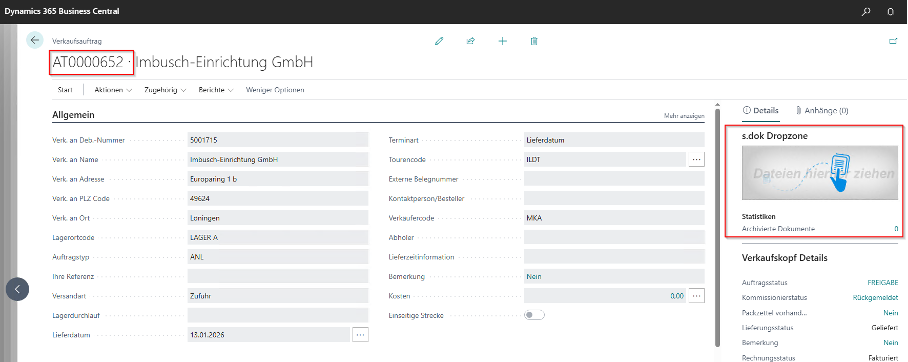Click the Archivierte Dokumente count 0
908x362 pixels.
pos(896,229)
